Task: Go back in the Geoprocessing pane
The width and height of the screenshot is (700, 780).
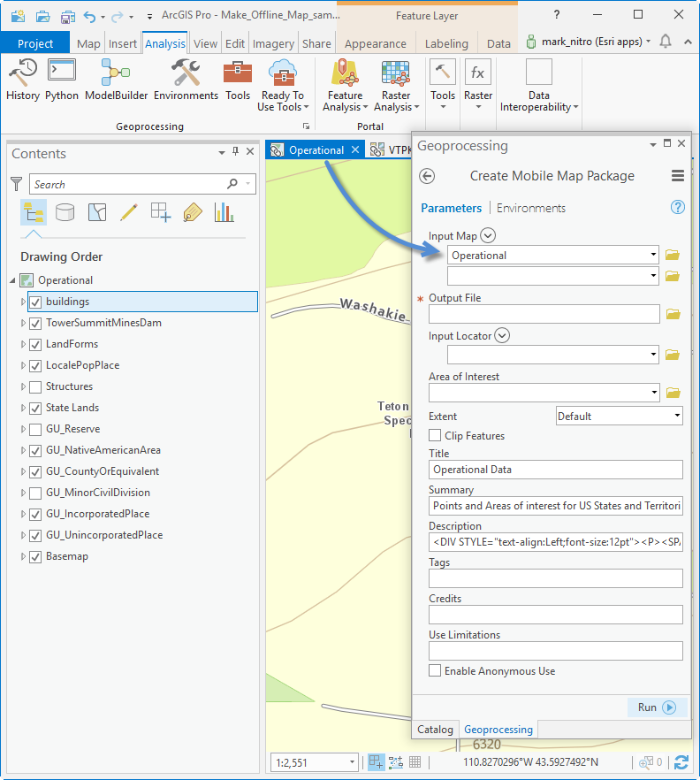Action: coord(427,176)
